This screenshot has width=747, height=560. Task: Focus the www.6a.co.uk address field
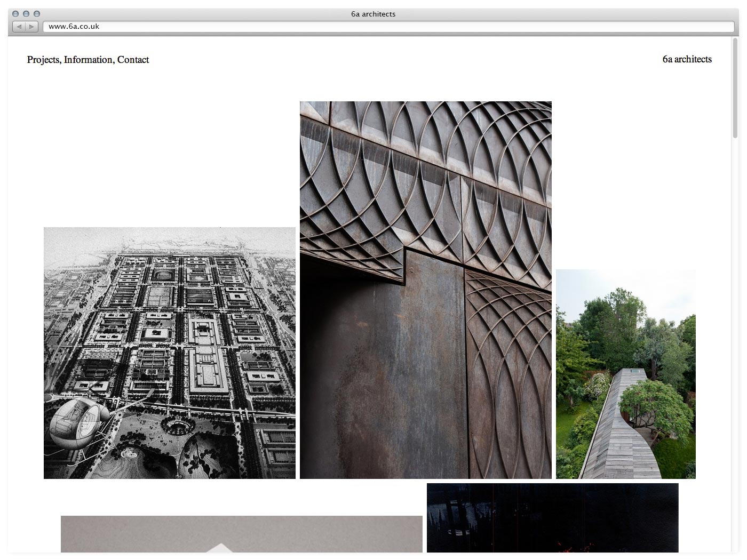(x=388, y=27)
